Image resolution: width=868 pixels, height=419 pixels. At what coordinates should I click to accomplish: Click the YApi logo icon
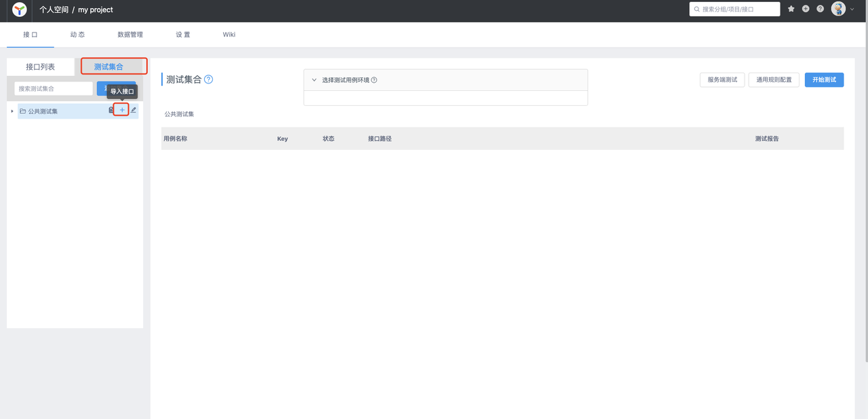pyautogui.click(x=20, y=9)
